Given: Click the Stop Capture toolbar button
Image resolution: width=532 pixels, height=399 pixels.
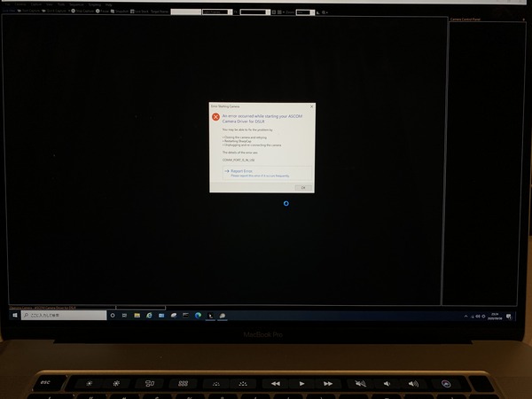Looking at the screenshot, I should (82, 11).
